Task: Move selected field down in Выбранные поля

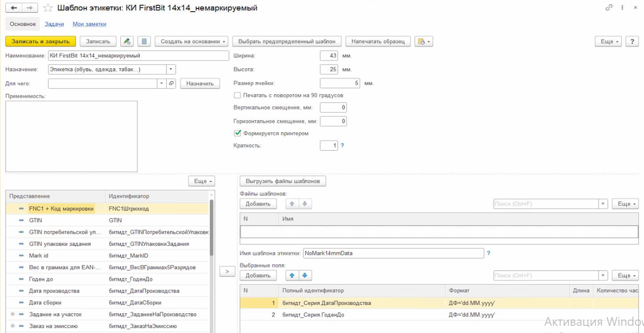Action: 304,275
